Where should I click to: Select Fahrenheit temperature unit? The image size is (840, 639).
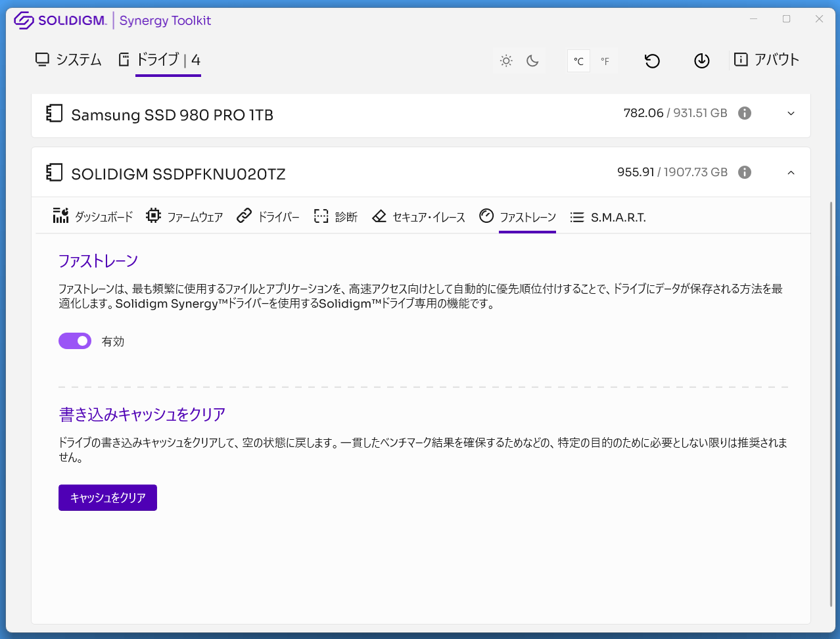click(605, 61)
